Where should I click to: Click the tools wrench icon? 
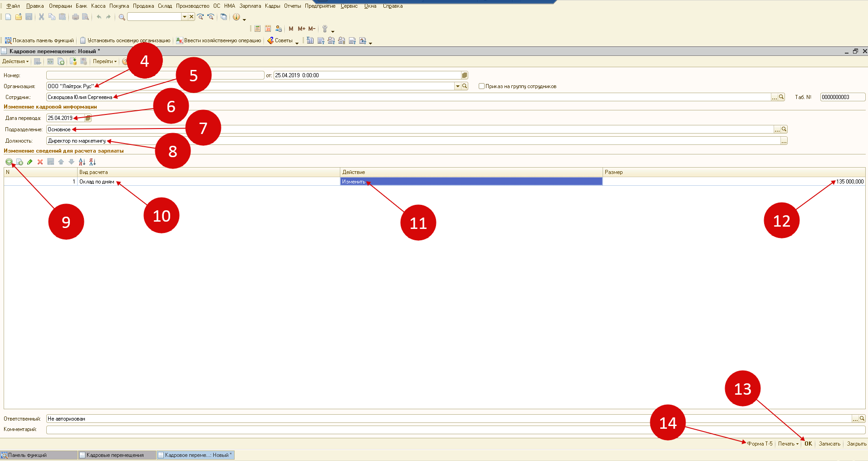coord(325,29)
